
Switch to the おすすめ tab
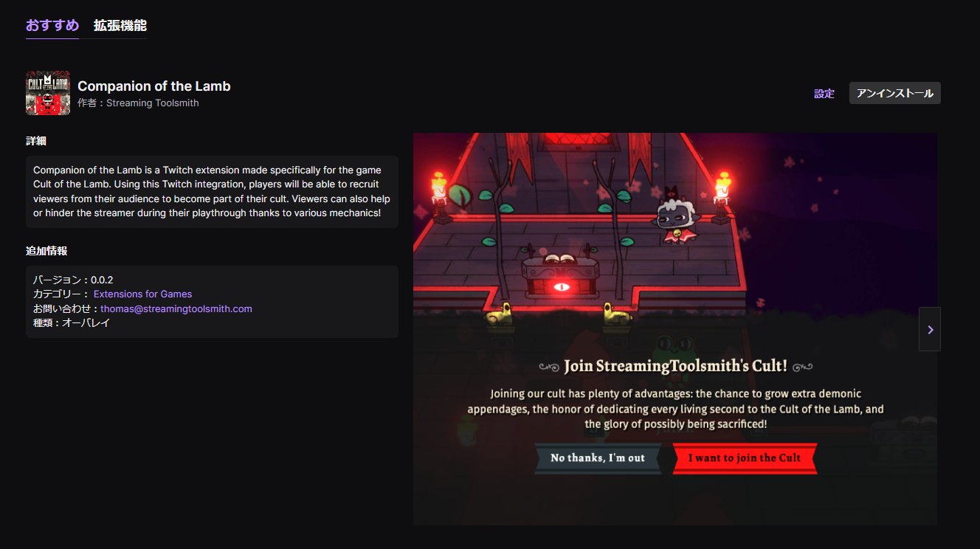52,25
